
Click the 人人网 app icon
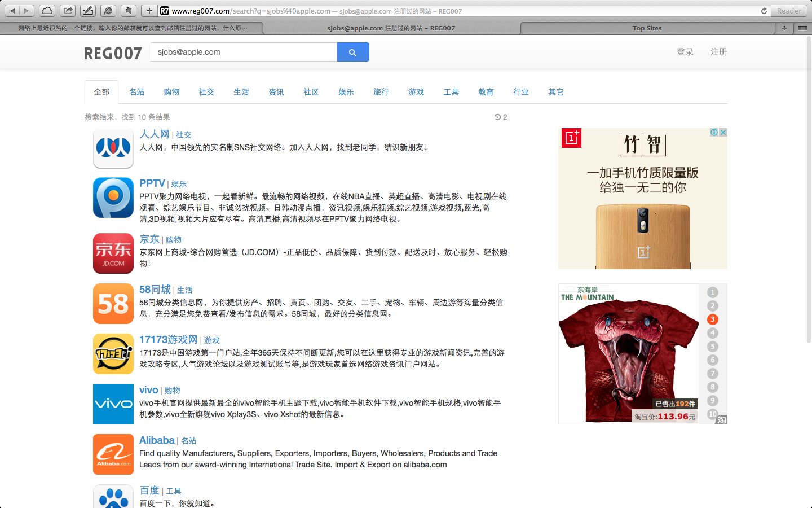pos(113,148)
